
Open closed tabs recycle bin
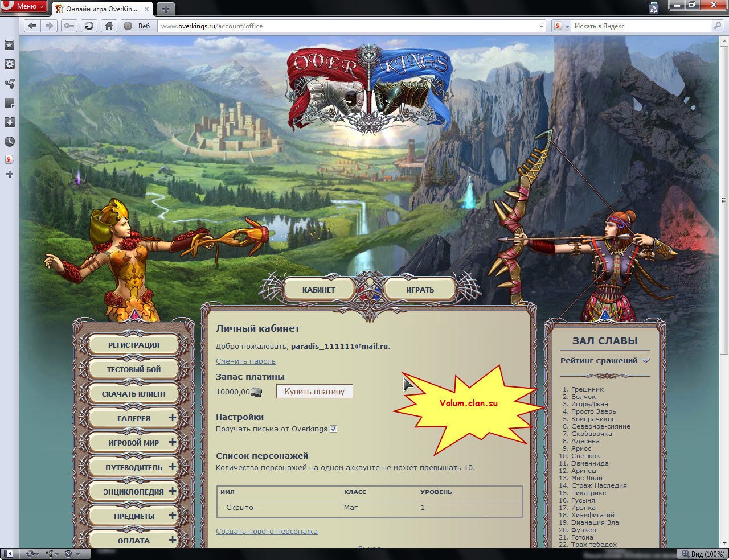654,7
